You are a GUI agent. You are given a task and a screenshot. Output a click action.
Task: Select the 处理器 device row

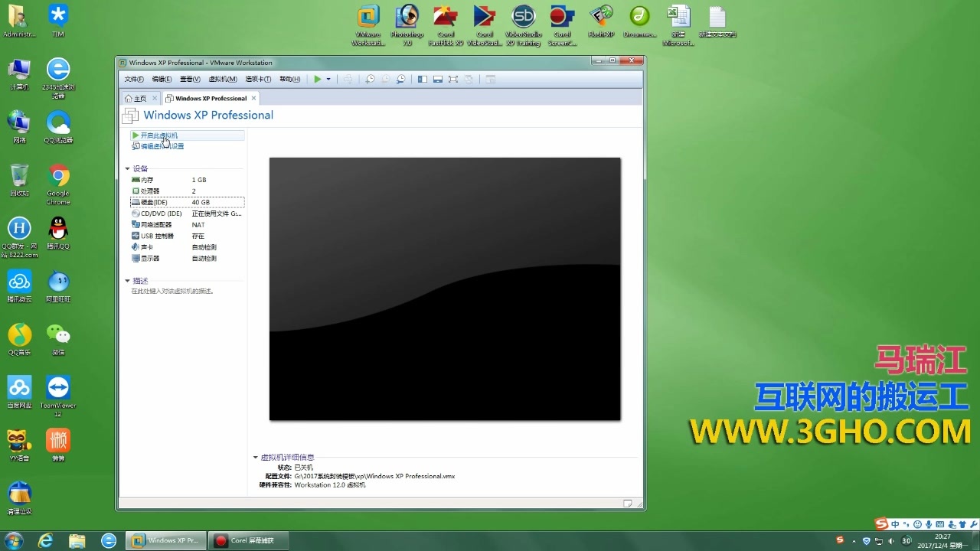(x=187, y=191)
